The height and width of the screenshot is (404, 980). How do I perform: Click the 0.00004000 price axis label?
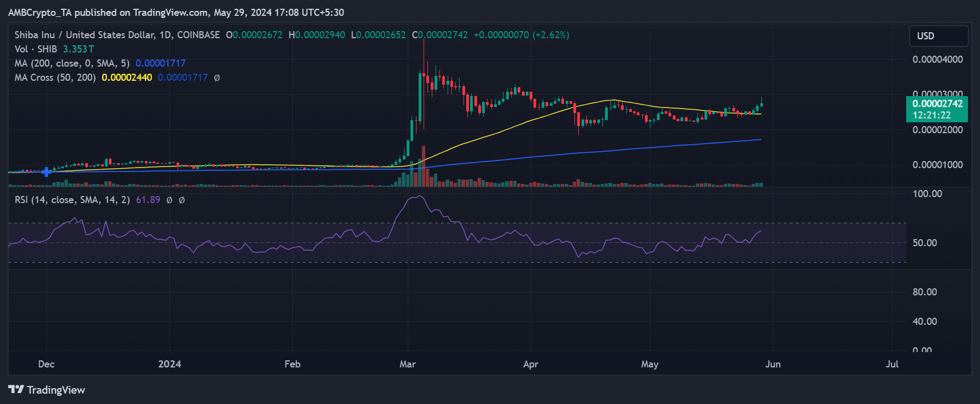(937, 60)
